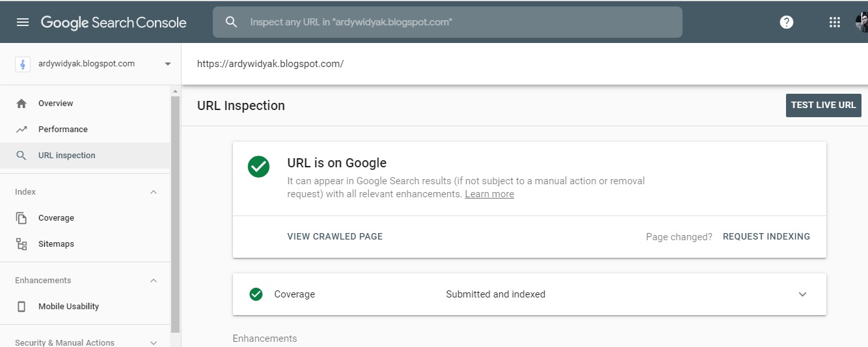Click the Help question mark icon
This screenshot has width=868, height=347.
pos(787,22)
